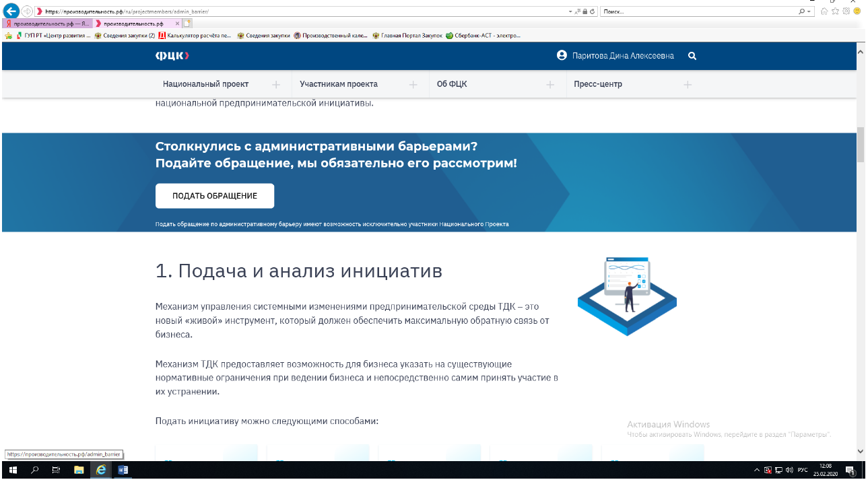Open the favorites star icon
The image size is (868, 484).
coord(835,11)
